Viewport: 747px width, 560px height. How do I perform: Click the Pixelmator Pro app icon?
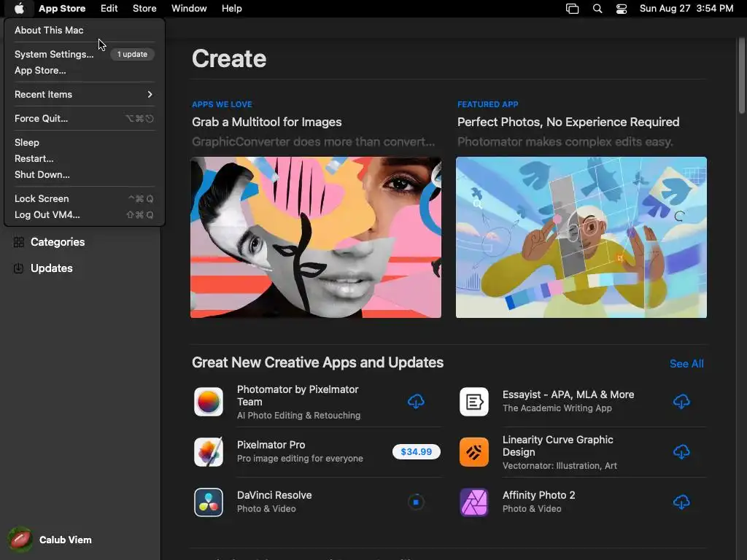click(x=209, y=452)
